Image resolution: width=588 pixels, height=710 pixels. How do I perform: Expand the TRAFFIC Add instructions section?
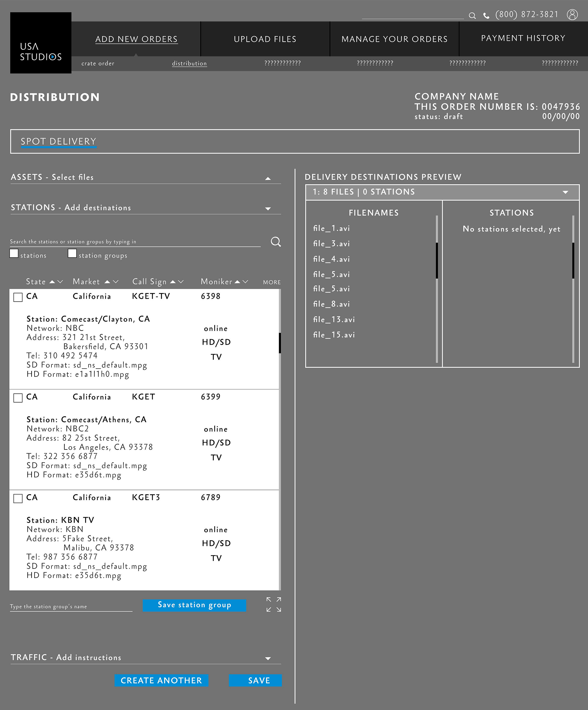pyautogui.click(x=268, y=658)
